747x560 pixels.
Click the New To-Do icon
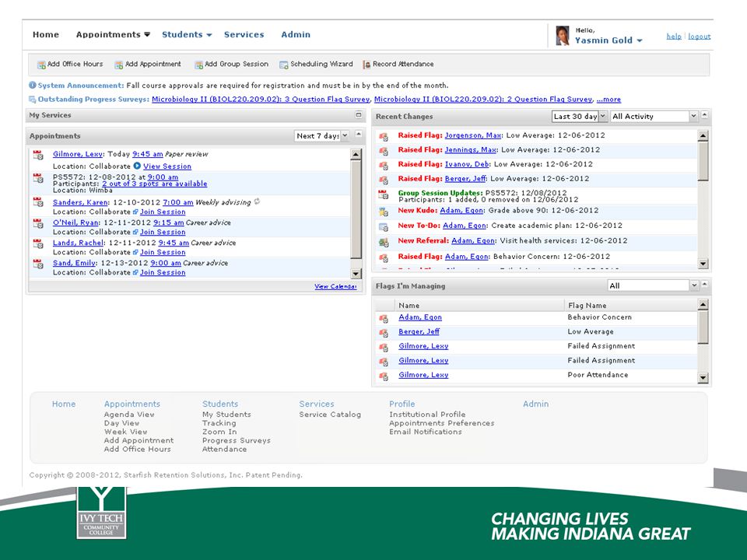click(x=384, y=226)
